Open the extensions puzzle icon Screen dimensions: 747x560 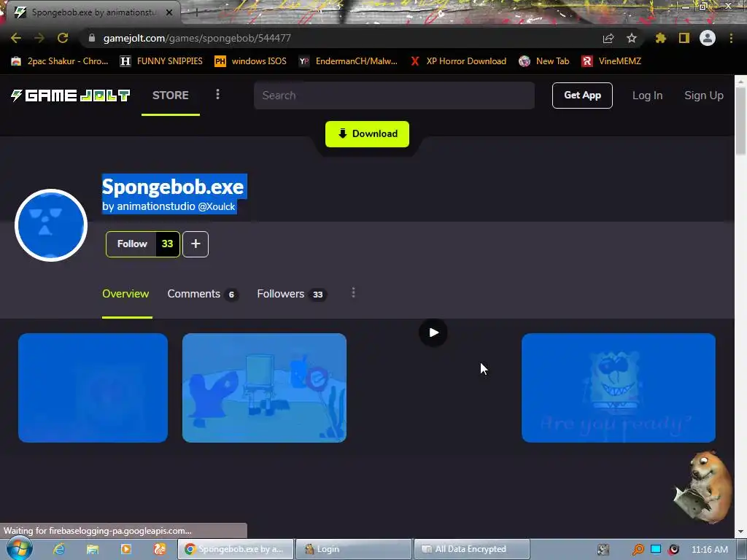[661, 38]
